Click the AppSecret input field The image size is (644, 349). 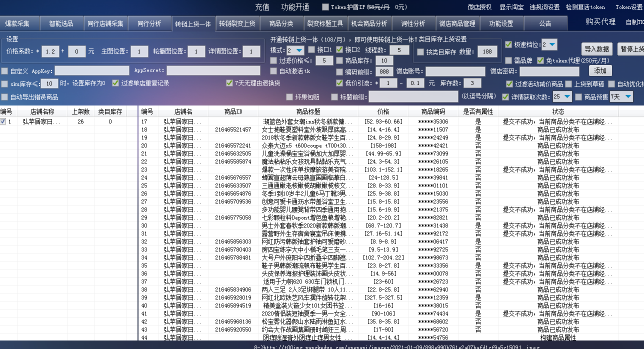tap(213, 70)
